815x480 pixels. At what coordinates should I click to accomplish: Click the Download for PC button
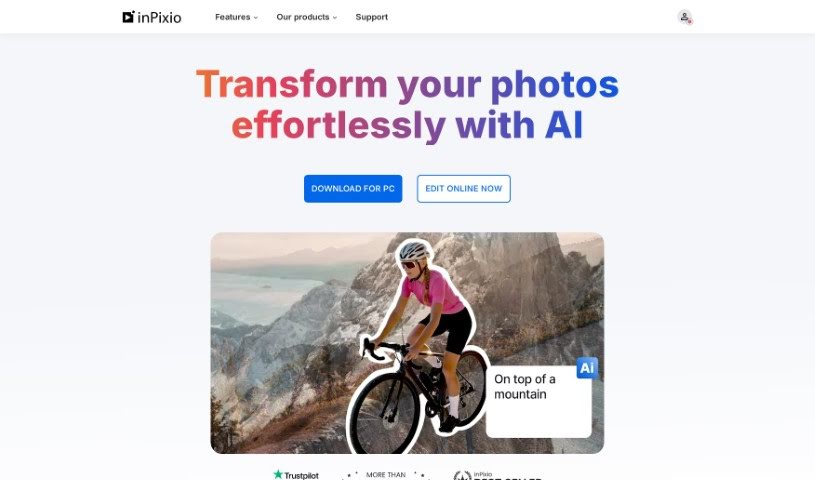353,189
